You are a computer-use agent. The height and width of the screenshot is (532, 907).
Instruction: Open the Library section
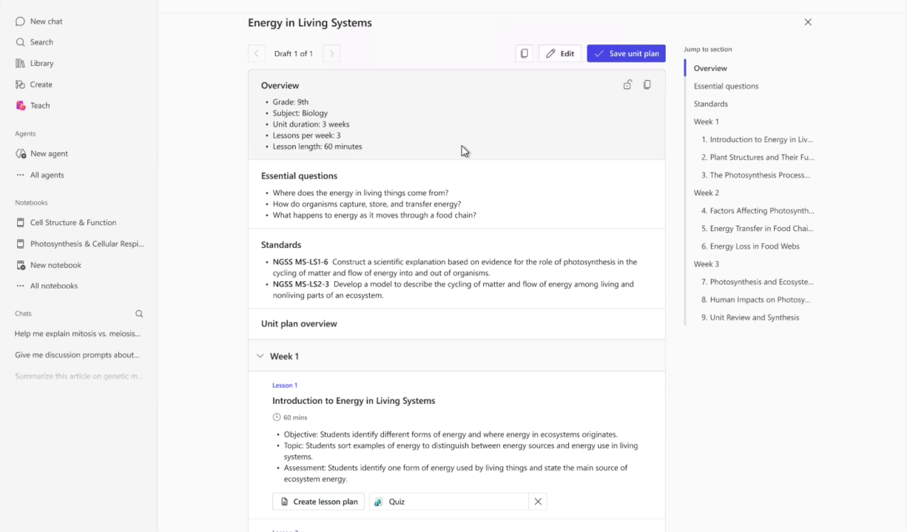click(34, 63)
